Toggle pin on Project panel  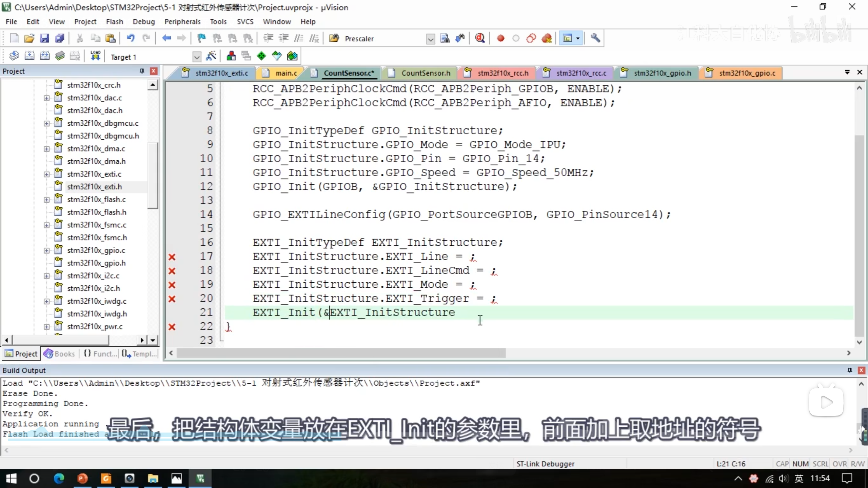142,71
